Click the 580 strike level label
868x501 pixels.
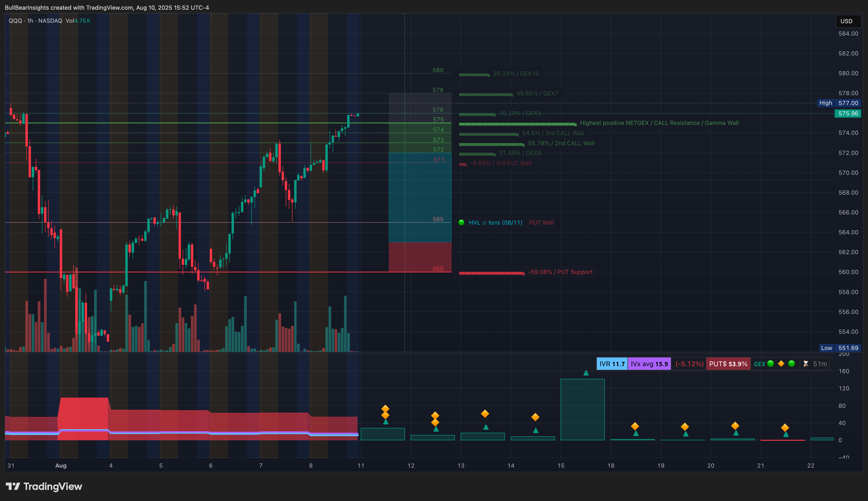click(x=438, y=70)
